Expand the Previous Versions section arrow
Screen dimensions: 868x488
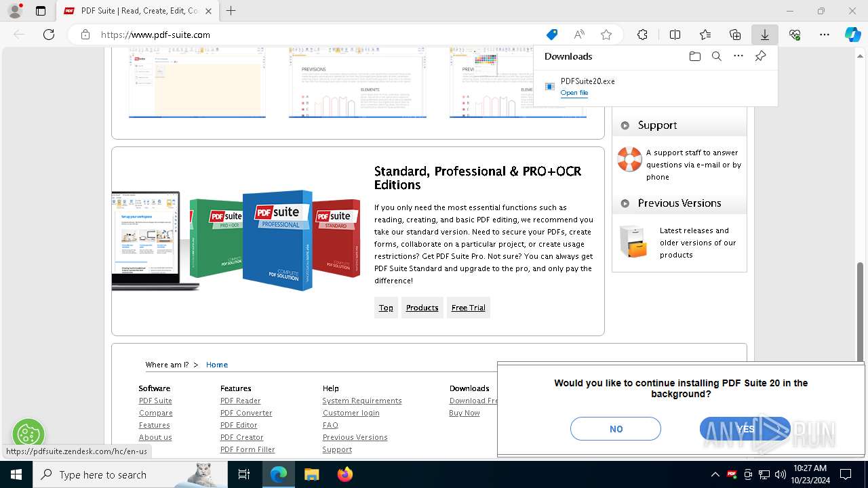coord(625,203)
